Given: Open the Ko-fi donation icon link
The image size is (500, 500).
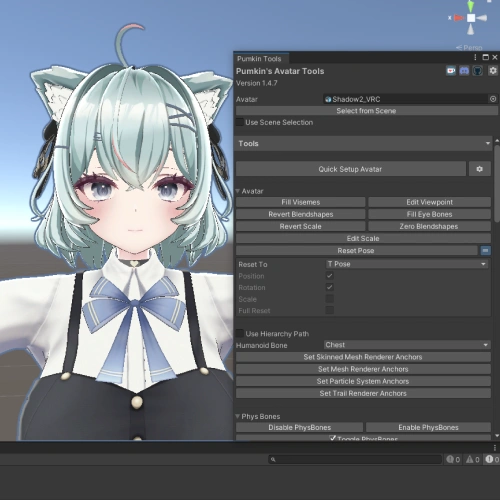Looking at the screenshot, I should click(x=451, y=71).
